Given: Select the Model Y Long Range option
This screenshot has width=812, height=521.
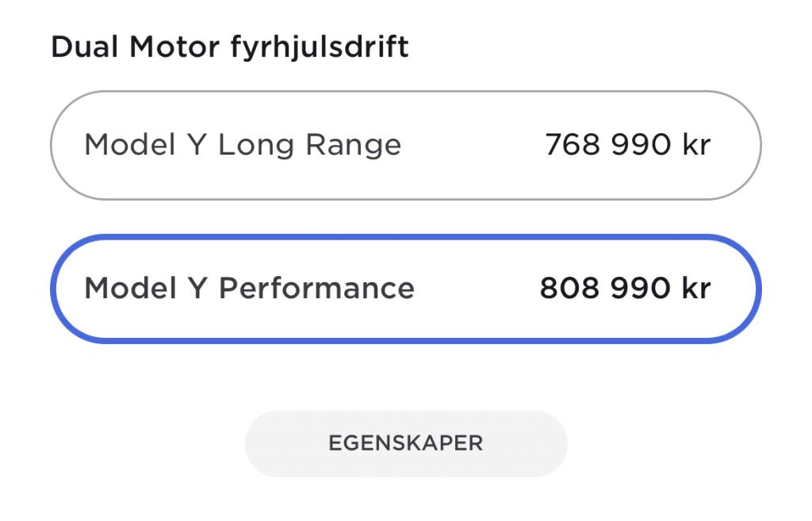Looking at the screenshot, I should pos(405,145).
